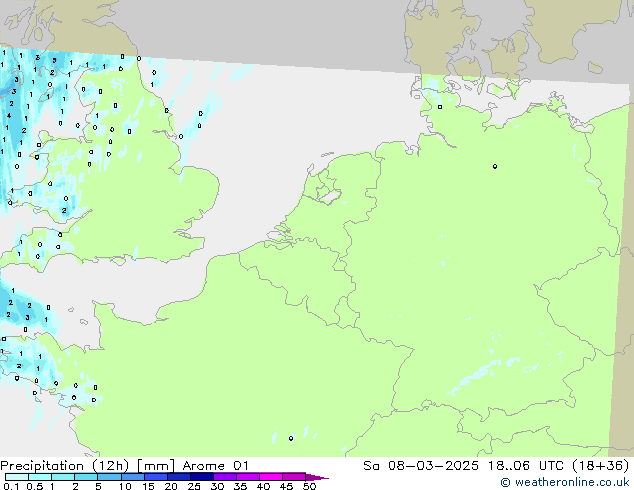Select the 2–5 mm legend color box

click(86, 477)
